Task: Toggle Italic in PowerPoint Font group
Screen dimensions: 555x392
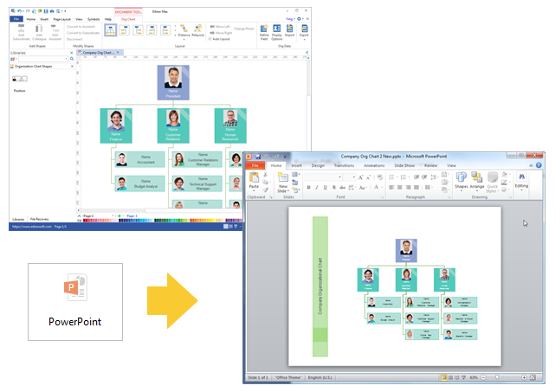Action: [317, 188]
